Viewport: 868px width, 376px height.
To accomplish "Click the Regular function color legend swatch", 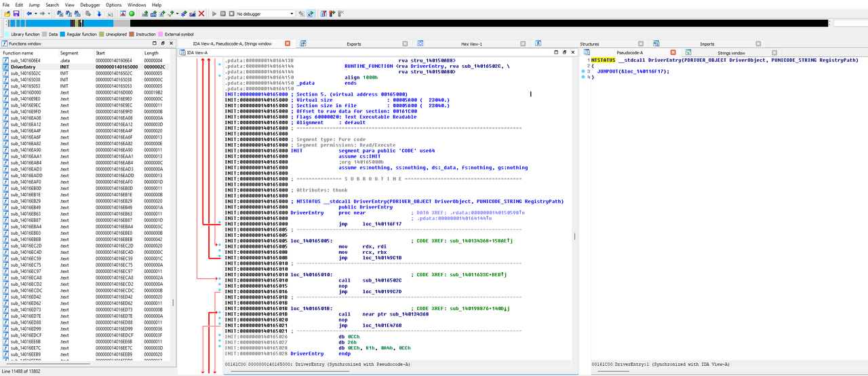I will point(62,34).
